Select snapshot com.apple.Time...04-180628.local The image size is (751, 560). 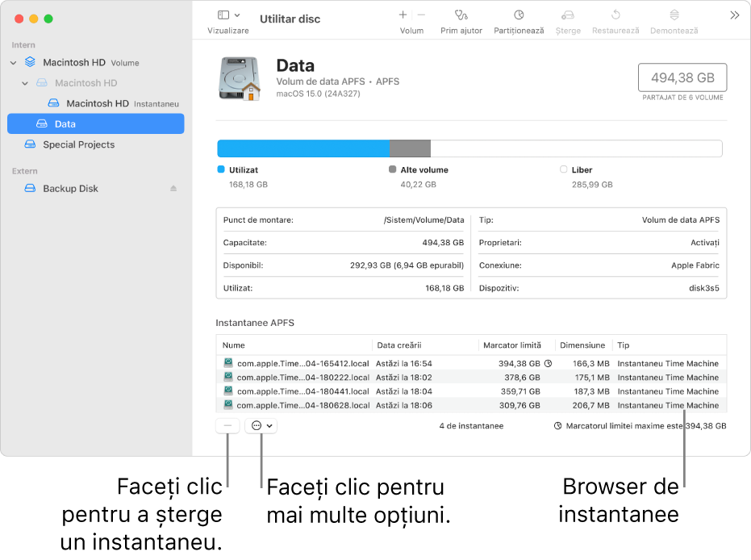click(x=471, y=405)
